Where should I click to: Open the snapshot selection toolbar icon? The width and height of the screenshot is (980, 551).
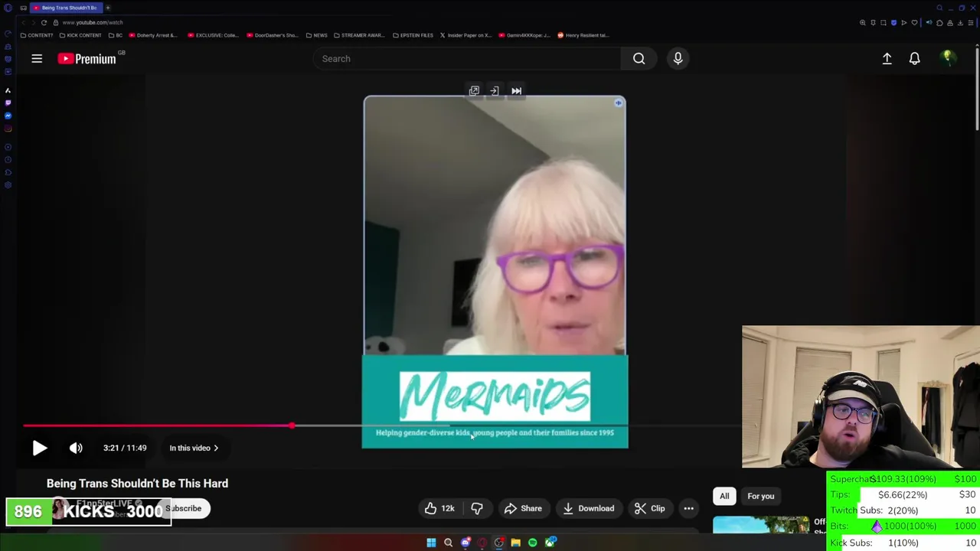pos(884,23)
